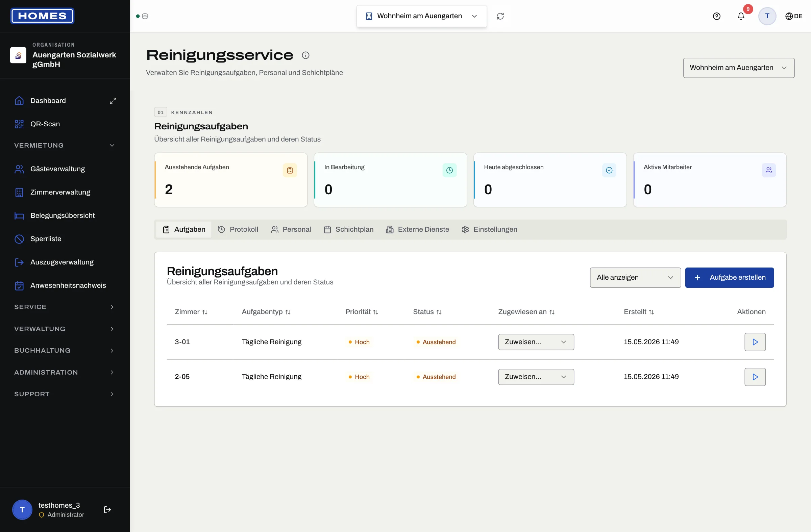Open Zuweisen dropdown for room 3-01
811x532 pixels.
tap(536, 342)
